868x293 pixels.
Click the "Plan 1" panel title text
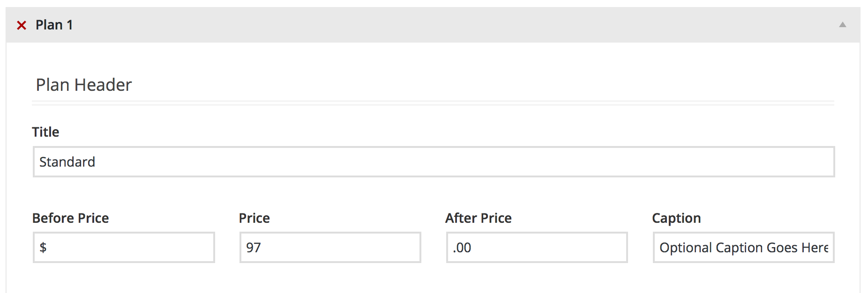coord(54,25)
